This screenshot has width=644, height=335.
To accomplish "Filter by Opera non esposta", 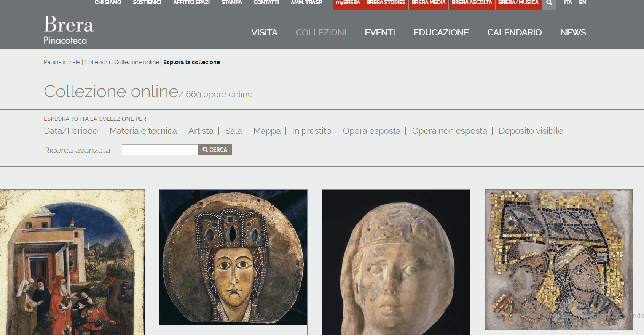I will (x=450, y=131).
